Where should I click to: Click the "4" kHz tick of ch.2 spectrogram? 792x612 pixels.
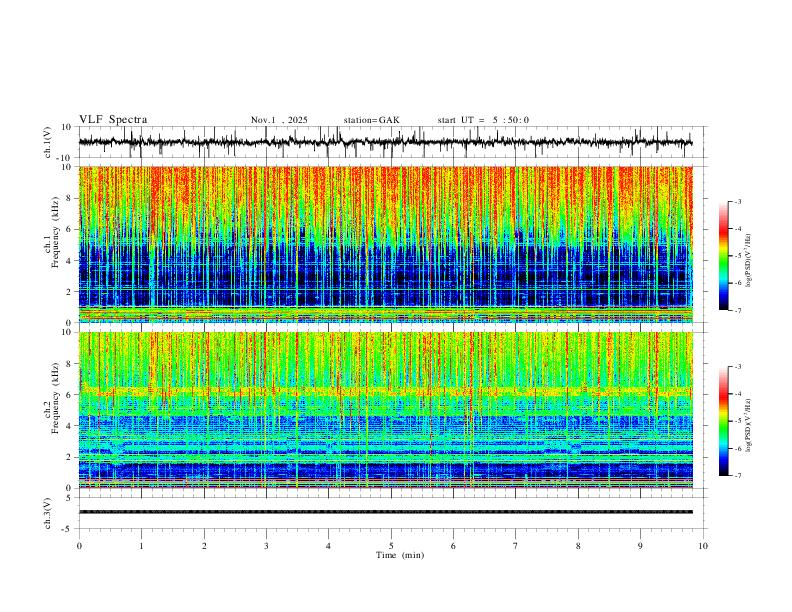tap(70, 426)
